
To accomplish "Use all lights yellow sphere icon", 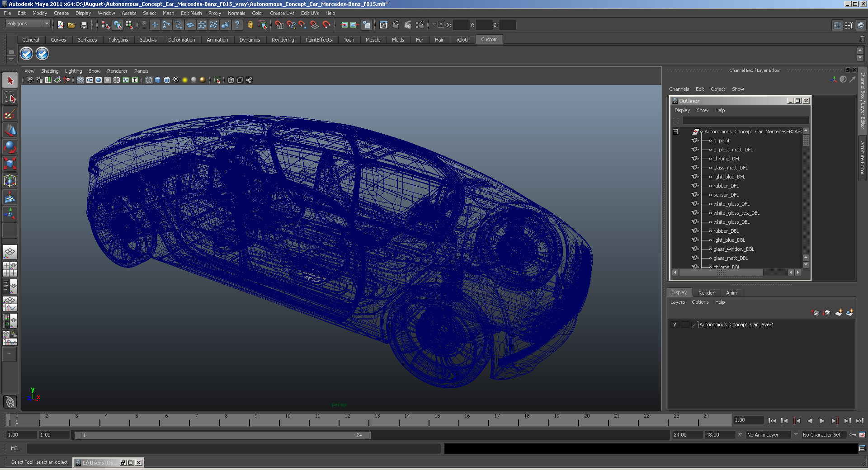I will click(185, 80).
